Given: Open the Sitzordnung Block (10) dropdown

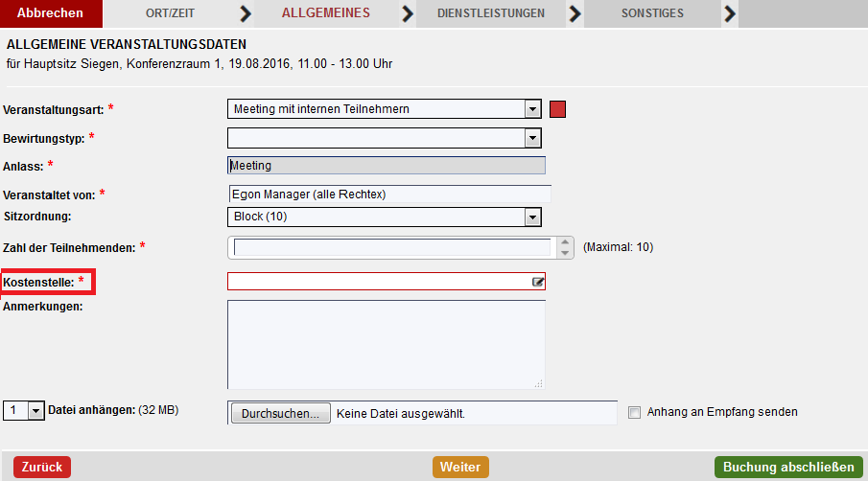Looking at the screenshot, I should pos(532,218).
